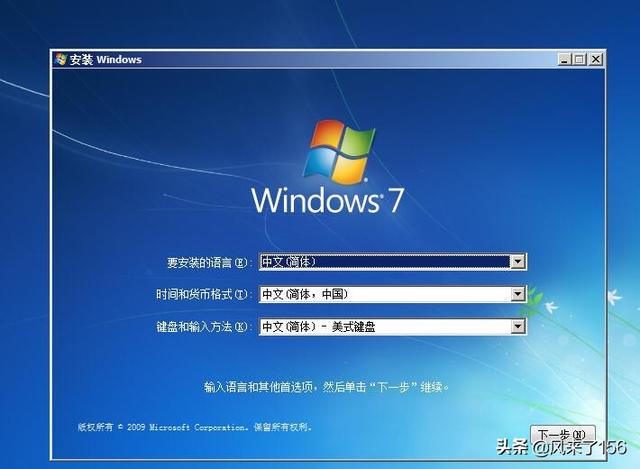Click the Microsoft Corporation copyright notice

pos(194,427)
